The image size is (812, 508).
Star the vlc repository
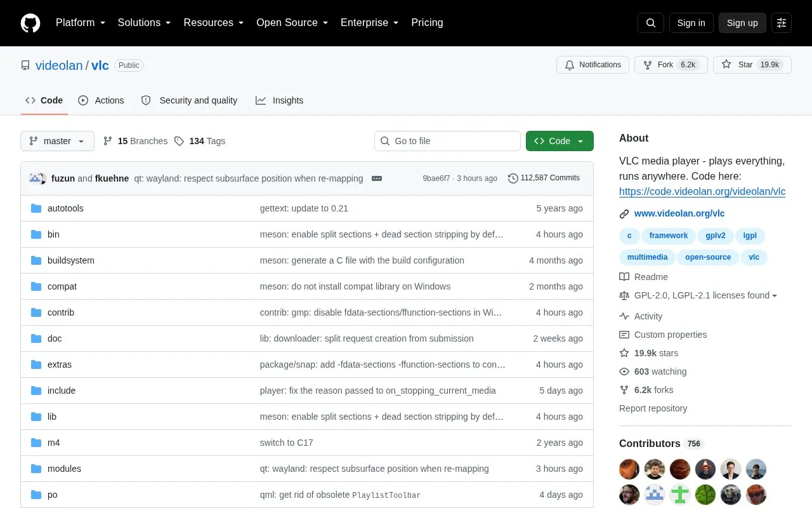tap(752, 65)
